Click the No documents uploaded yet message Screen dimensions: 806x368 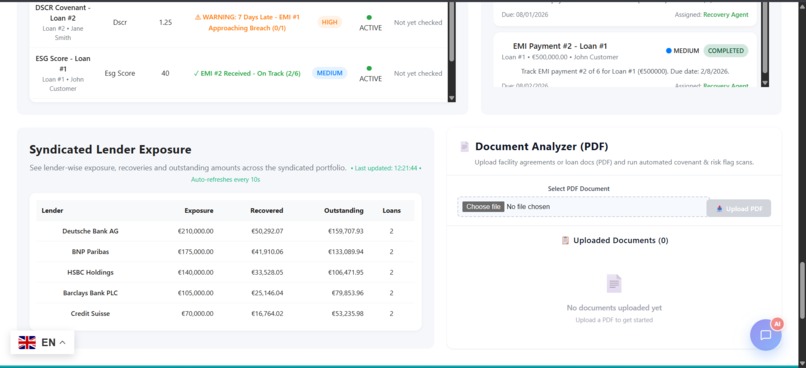(x=614, y=308)
